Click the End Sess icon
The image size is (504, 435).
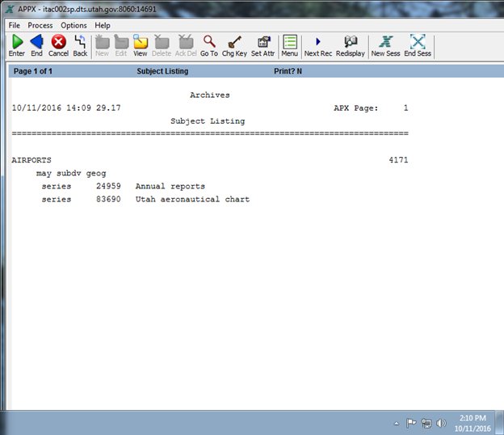[x=418, y=42]
